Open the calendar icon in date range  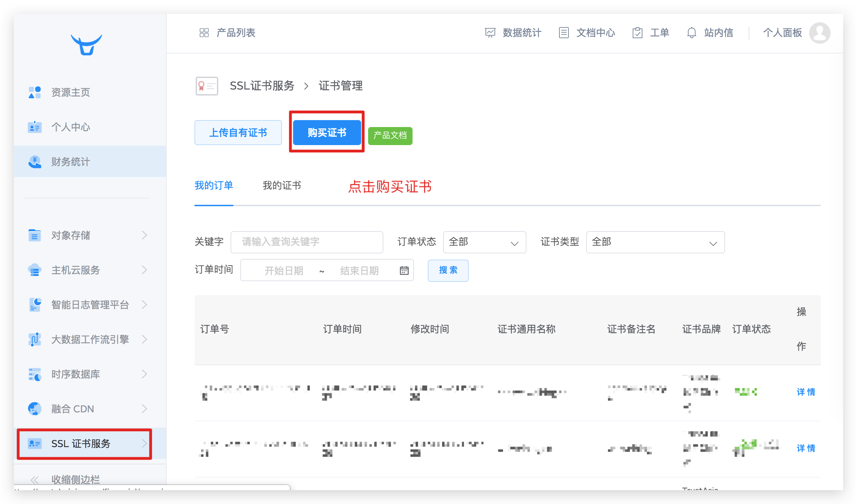tap(404, 270)
